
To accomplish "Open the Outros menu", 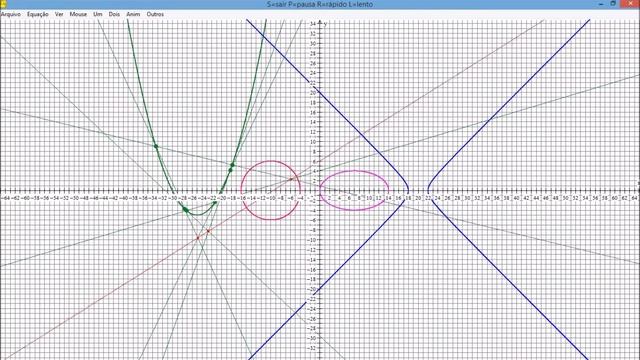I will (x=155, y=14).
